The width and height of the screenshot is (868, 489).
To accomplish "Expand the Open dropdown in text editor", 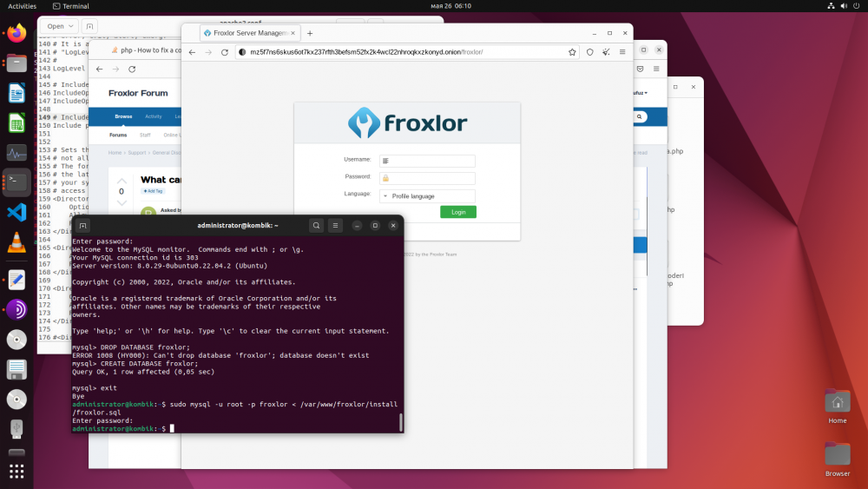I will [x=60, y=26].
